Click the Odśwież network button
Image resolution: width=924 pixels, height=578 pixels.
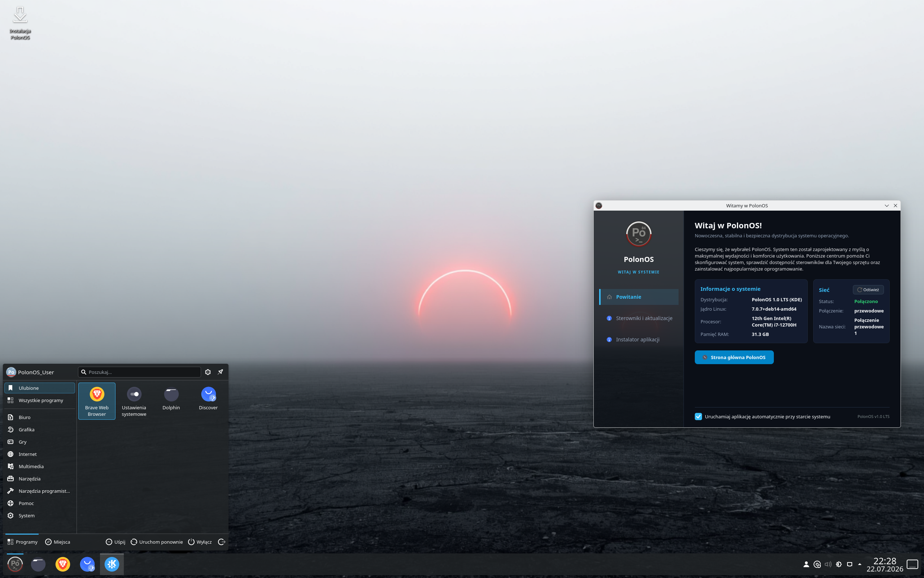pos(868,290)
